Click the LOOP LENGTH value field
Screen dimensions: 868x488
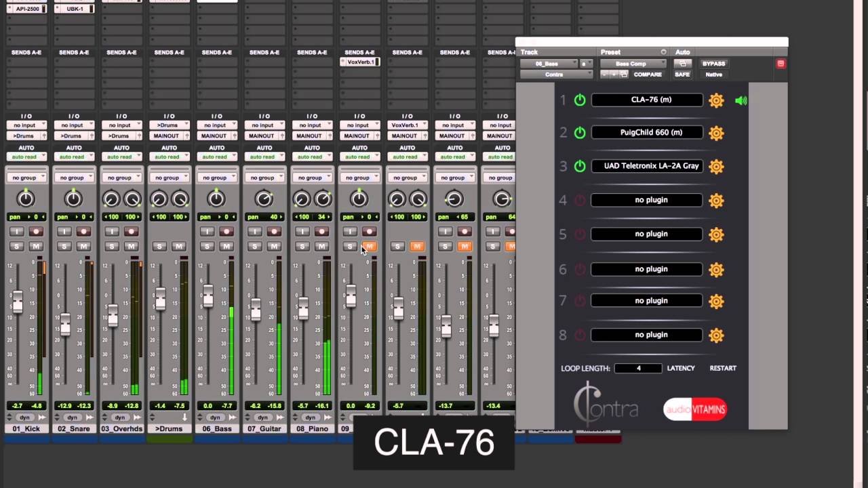coord(638,369)
